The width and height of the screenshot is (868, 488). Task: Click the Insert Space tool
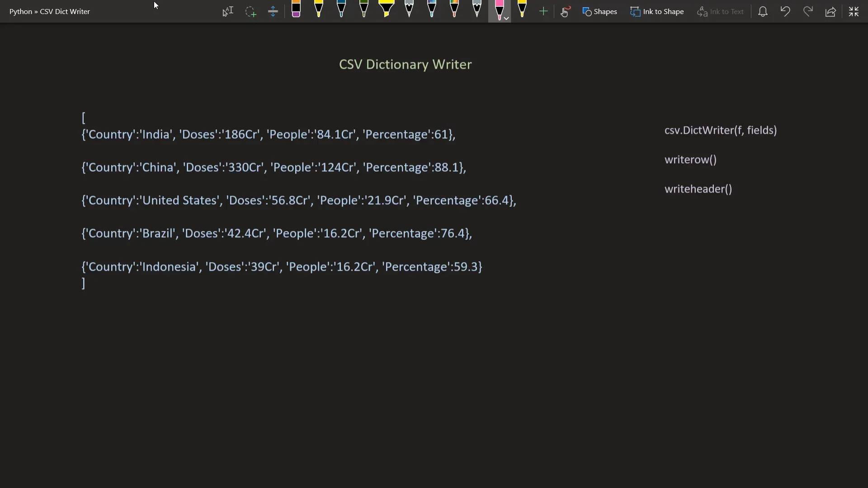(x=273, y=11)
